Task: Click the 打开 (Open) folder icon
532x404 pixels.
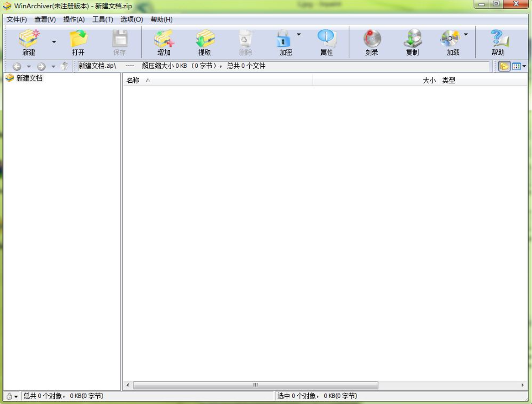Action: click(79, 38)
